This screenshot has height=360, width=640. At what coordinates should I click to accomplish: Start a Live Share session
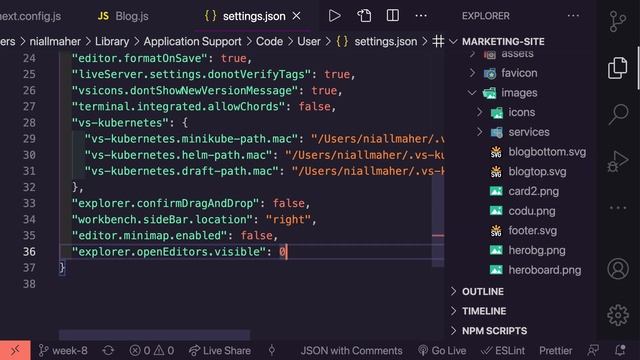(220, 351)
